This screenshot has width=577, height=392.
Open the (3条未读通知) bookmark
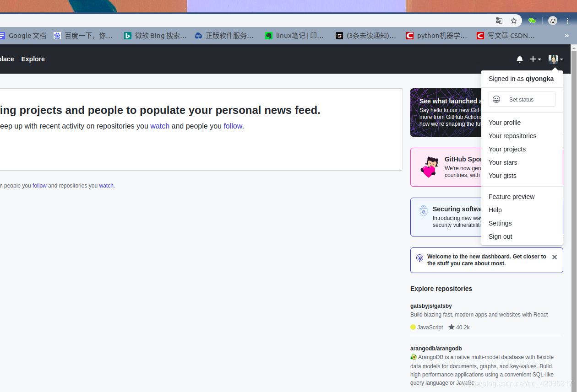pos(366,35)
